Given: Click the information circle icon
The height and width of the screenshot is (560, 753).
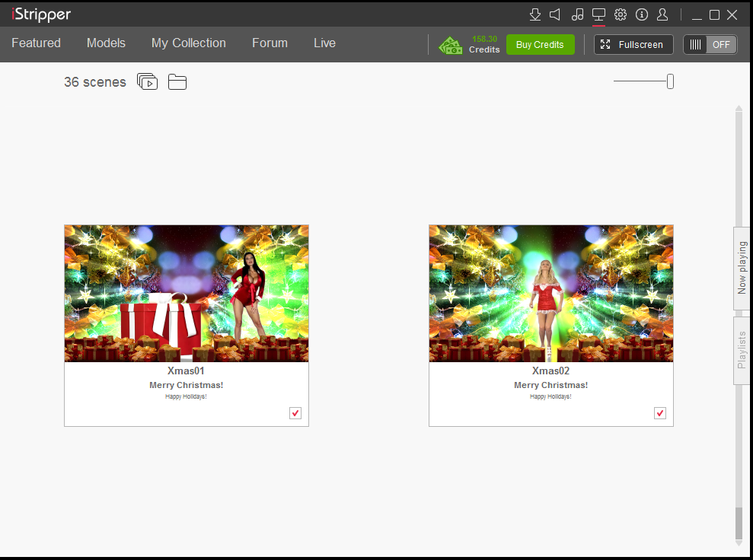Looking at the screenshot, I should (642, 15).
